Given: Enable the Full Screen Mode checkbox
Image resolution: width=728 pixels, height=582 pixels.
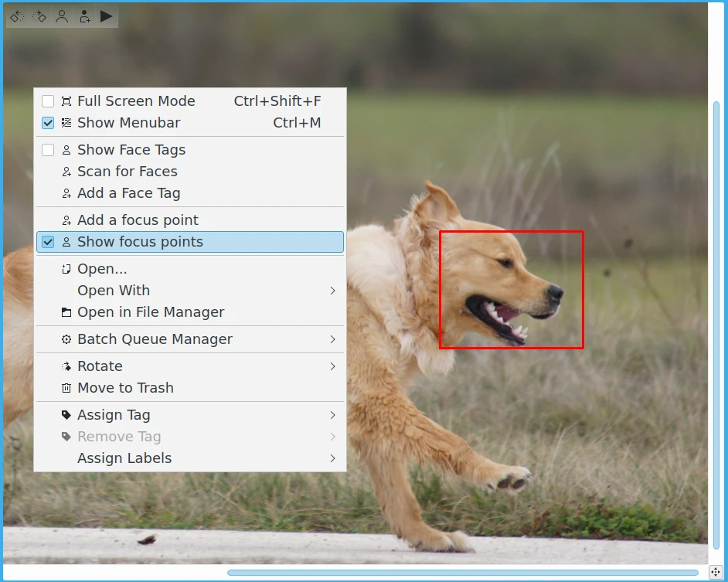Looking at the screenshot, I should [48, 101].
